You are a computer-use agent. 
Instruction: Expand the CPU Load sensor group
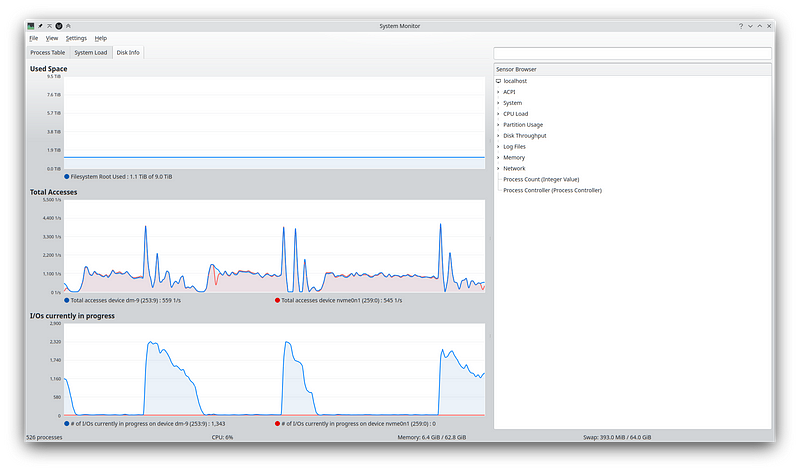[x=498, y=114]
